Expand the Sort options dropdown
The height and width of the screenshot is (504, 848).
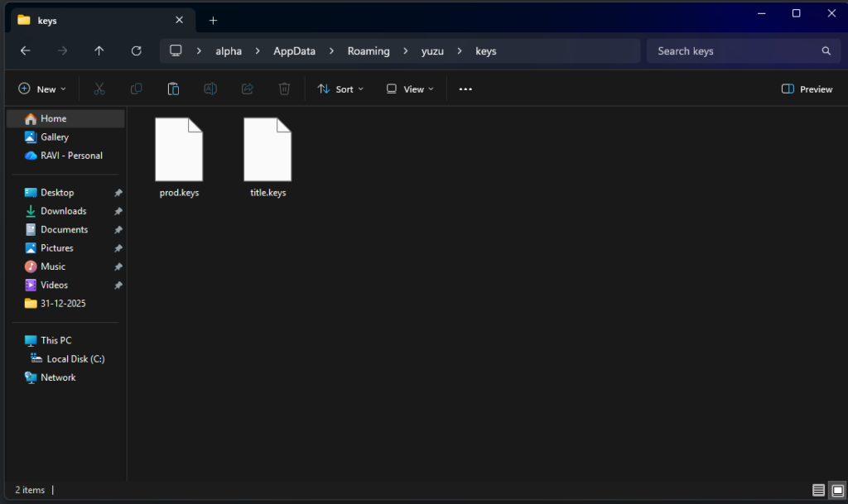point(340,89)
